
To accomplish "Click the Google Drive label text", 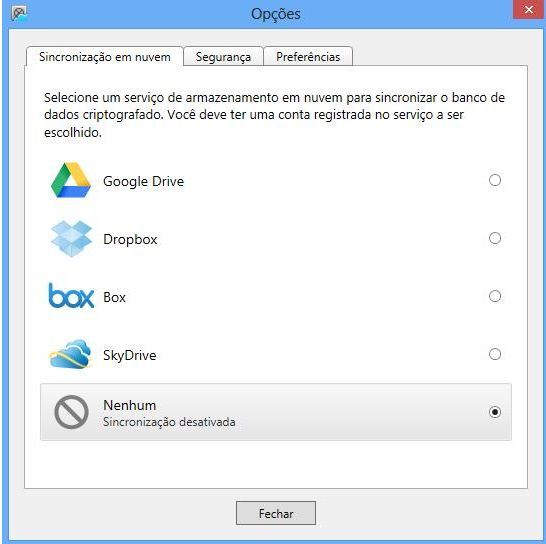I will point(143,181).
